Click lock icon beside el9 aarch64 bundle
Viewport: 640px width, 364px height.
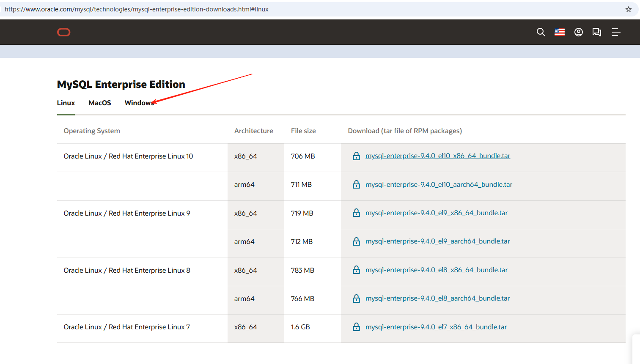[357, 241]
